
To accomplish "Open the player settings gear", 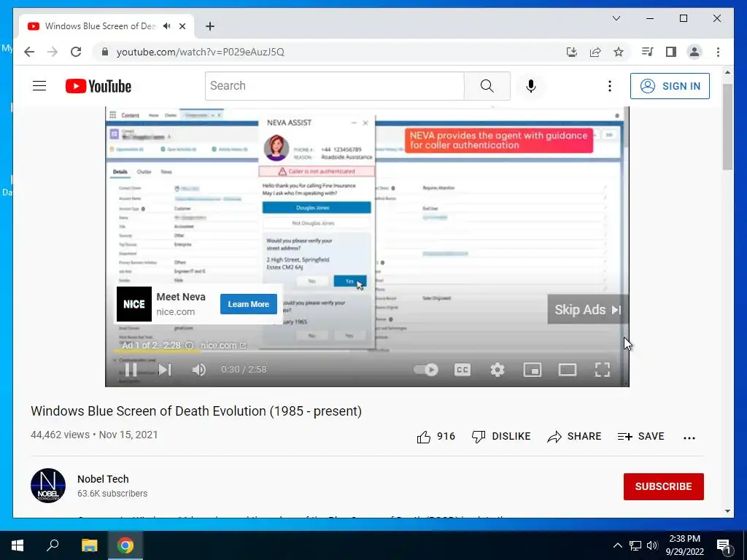I will (498, 370).
